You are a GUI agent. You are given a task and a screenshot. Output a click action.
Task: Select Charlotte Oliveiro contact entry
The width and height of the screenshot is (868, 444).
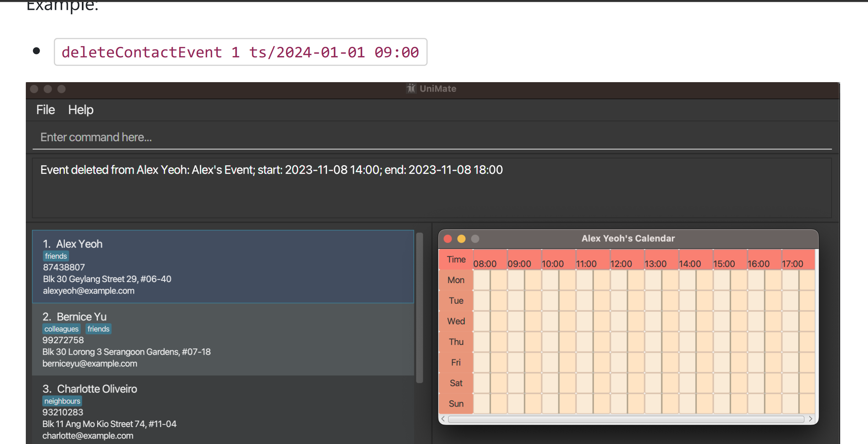tap(223, 411)
